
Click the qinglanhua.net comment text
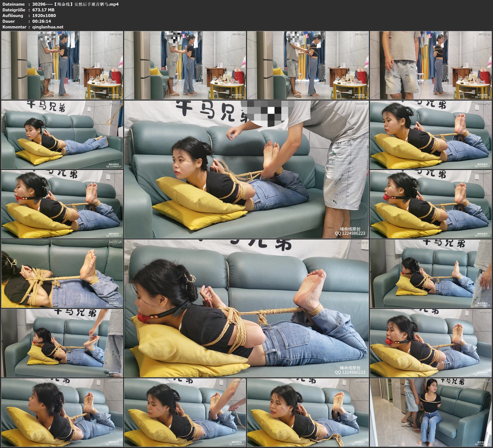point(48,27)
